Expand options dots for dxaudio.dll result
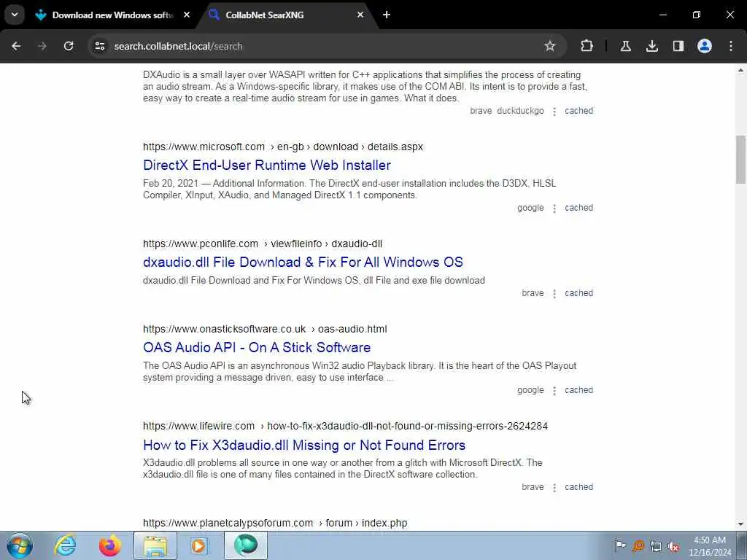The width and height of the screenshot is (747, 560). click(x=554, y=294)
